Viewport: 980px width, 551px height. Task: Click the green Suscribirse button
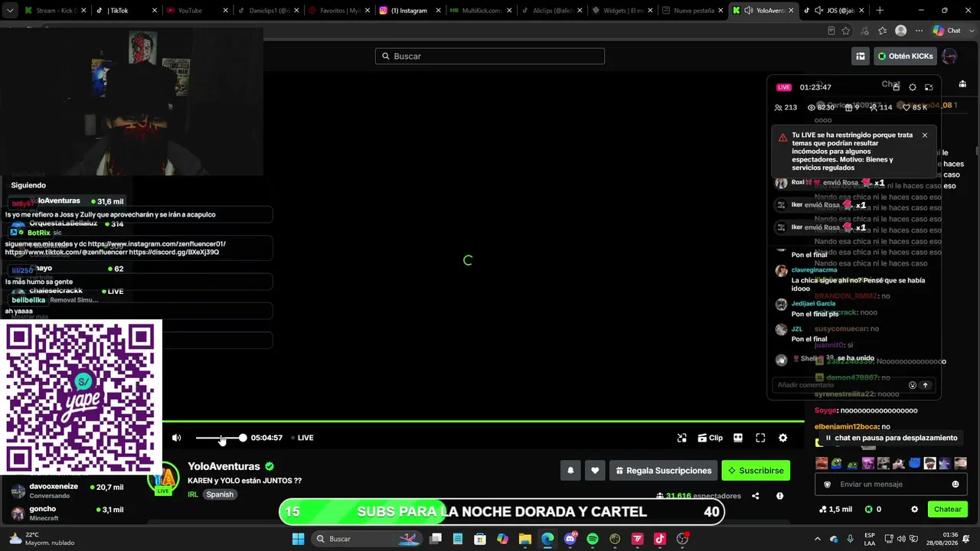pyautogui.click(x=756, y=471)
